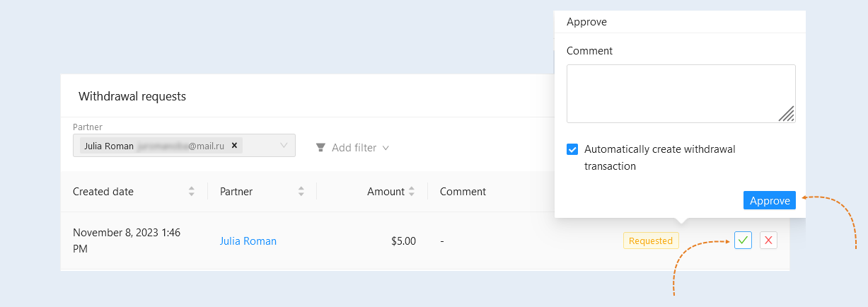This screenshot has width=868, height=307.
Task: Click the Requested status badge
Action: 651,241
